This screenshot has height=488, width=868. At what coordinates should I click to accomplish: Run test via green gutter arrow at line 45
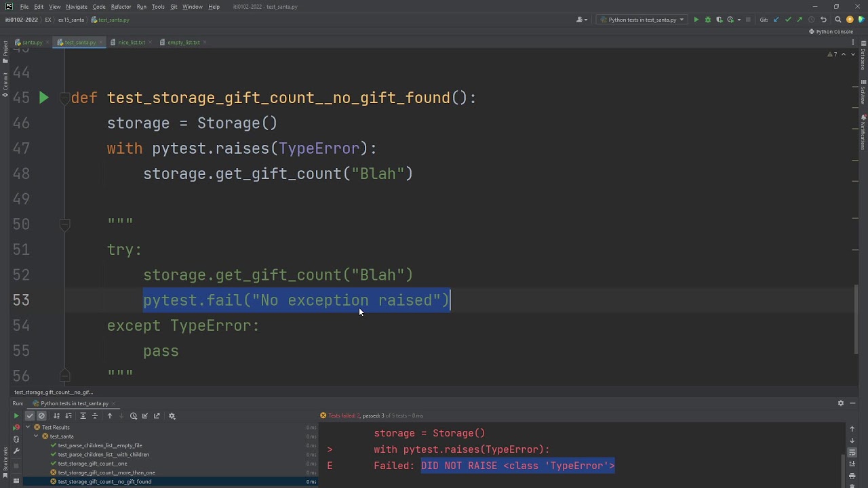43,98
